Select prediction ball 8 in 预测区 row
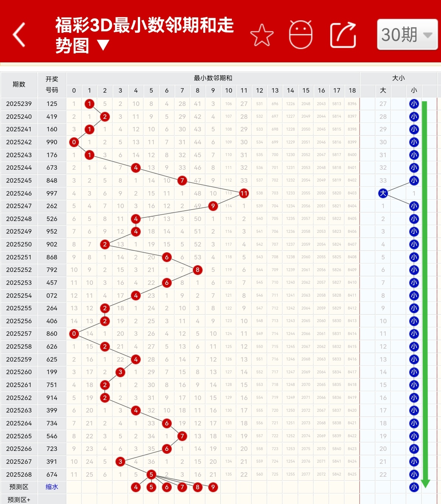 [198, 487]
